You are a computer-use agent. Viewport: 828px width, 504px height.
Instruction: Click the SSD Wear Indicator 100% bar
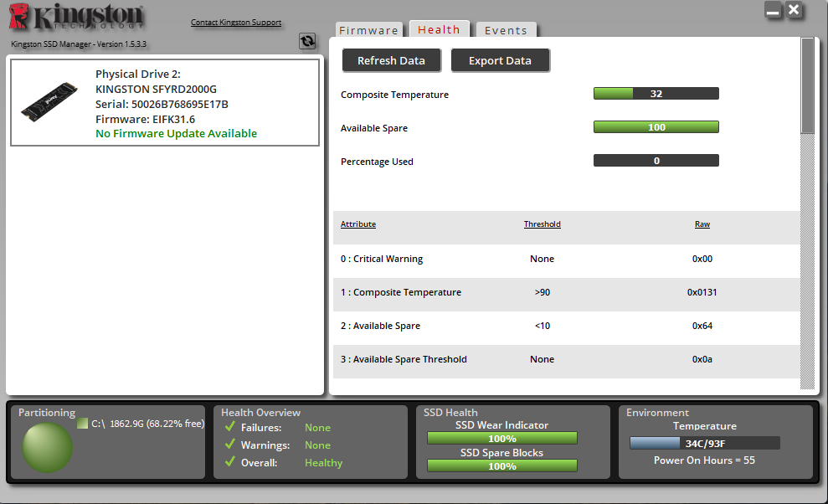501,438
